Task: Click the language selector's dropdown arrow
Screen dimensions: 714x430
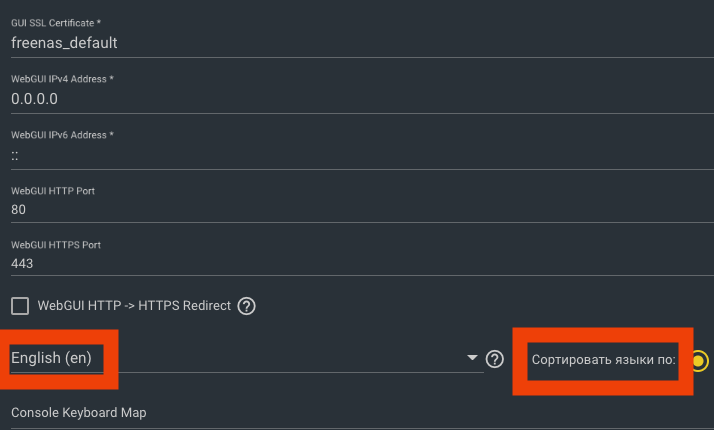Action: (x=472, y=358)
